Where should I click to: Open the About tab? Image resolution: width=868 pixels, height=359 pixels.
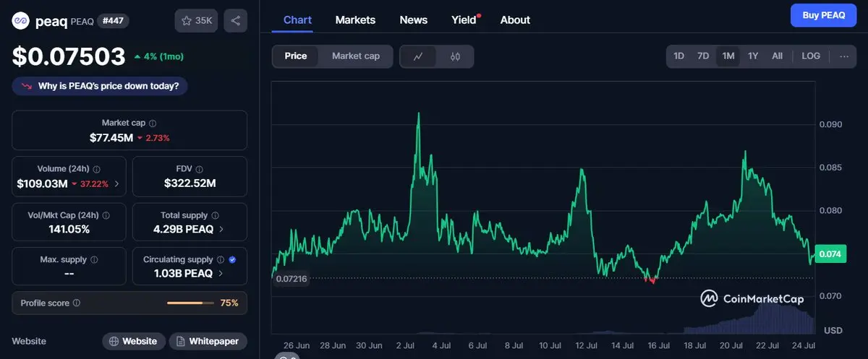point(515,20)
